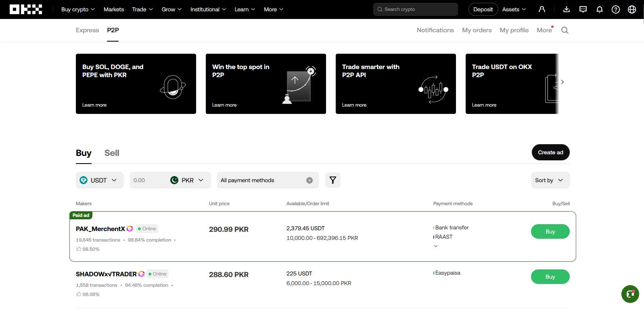The height and width of the screenshot is (309, 644).
Task: Click the Easypaisa payment method
Action: [x=447, y=273]
